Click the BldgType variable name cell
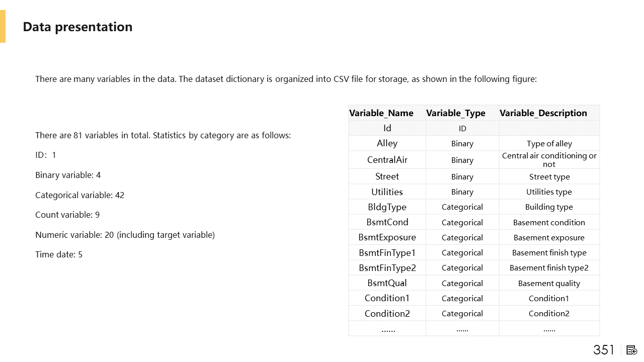The image size is (644, 362). coord(387,207)
